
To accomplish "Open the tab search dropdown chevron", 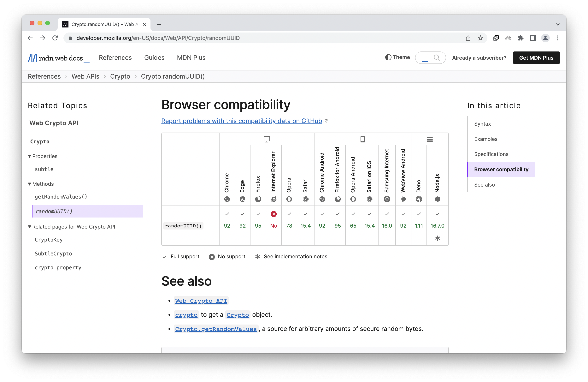I will click(x=558, y=24).
